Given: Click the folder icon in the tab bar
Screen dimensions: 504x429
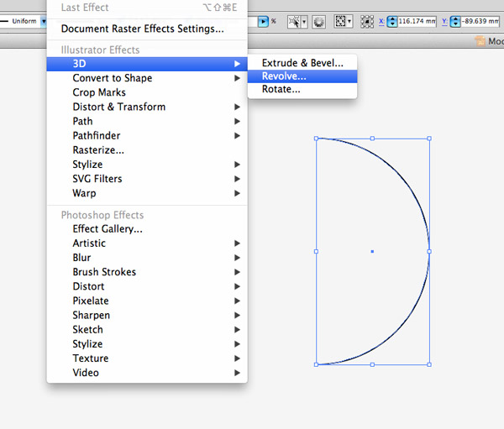Looking at the screenshot, I should point(480,39).
